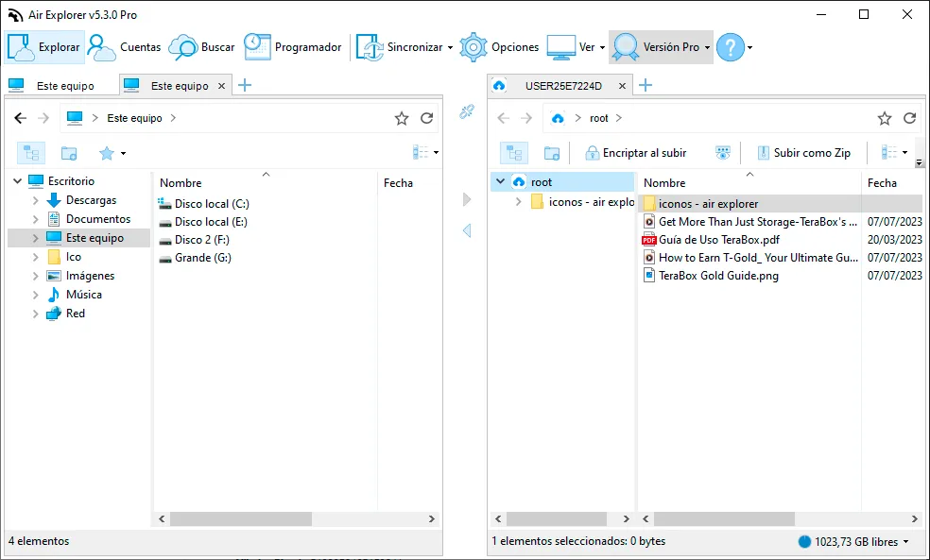The height and width of the screenshot is (560, 930).
Task: Add a new tab in left pane
Action: [x=245, y=85]
